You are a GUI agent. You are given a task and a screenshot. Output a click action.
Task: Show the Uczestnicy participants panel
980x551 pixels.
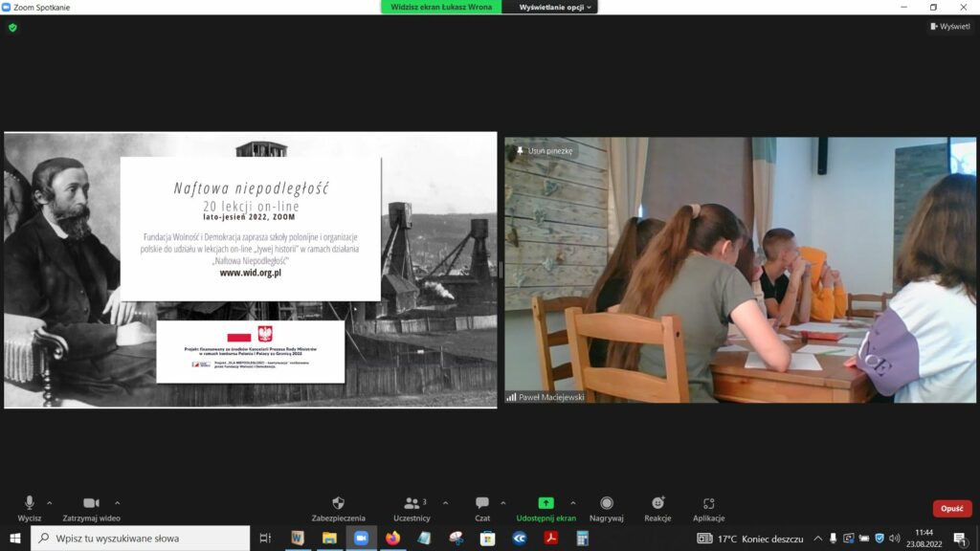412,504
